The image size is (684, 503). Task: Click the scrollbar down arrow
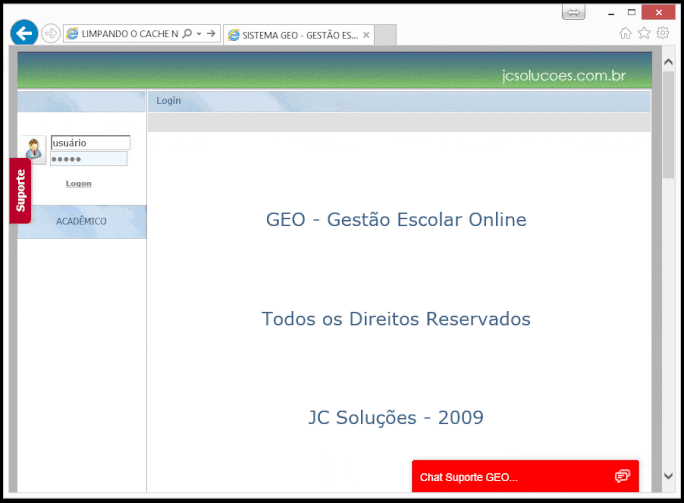668,476
